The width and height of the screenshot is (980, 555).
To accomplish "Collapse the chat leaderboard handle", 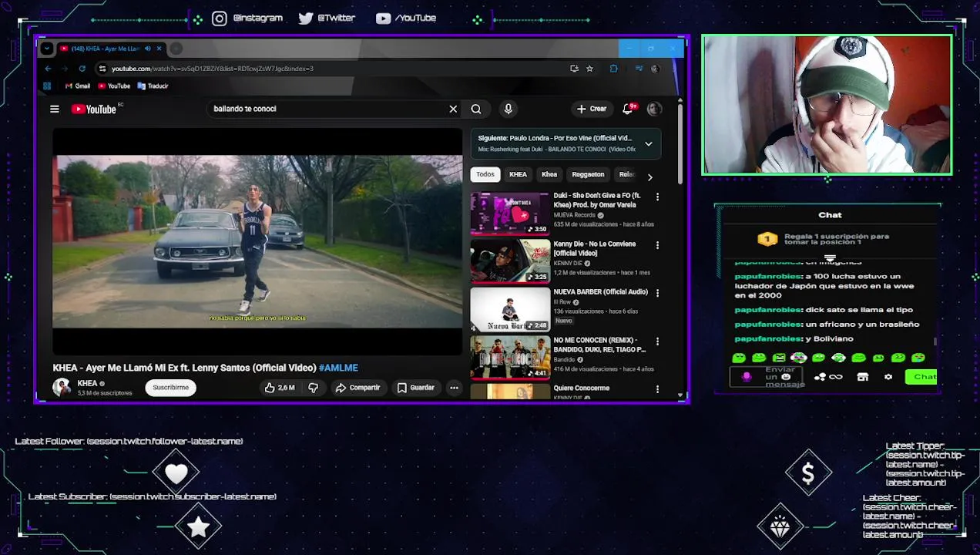I will point(830,259).
